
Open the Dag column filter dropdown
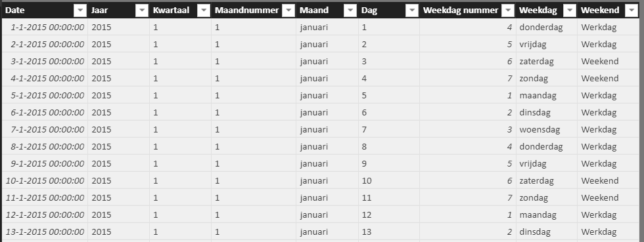click(411, 10)
